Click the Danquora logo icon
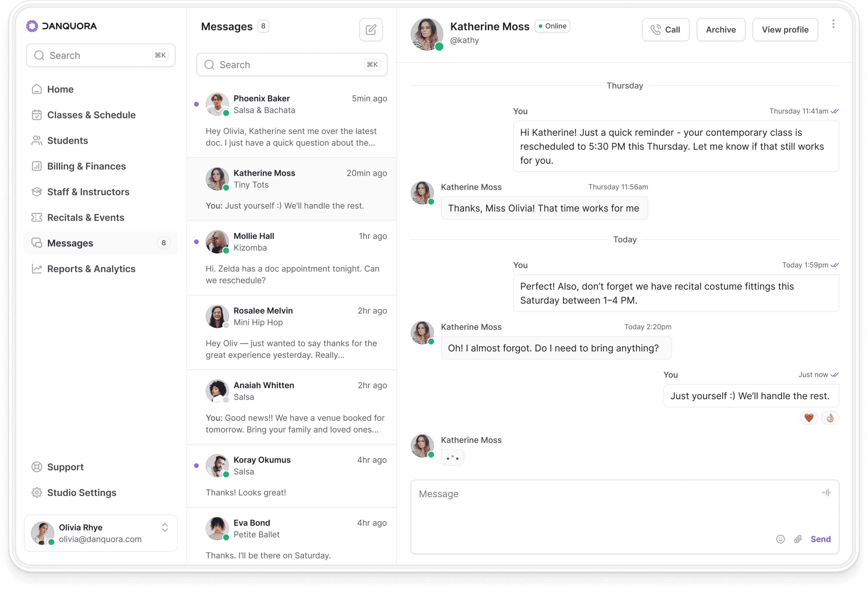 click(x=32, y=26)
